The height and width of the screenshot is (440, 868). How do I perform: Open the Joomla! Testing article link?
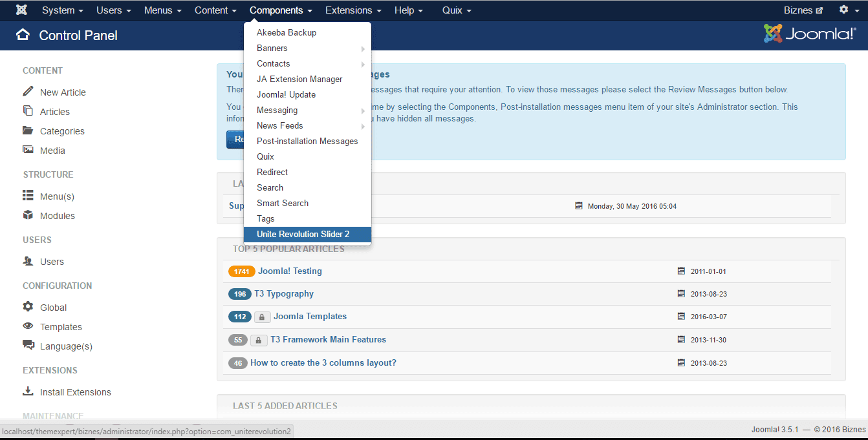[x=290, y=271]
